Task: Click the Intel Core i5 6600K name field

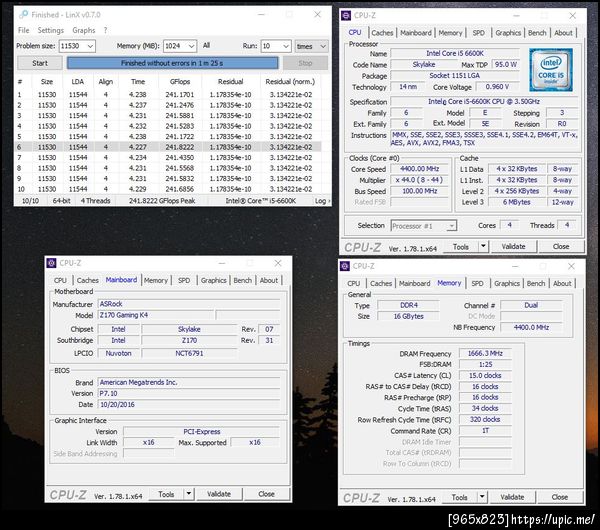Action: 455,54
